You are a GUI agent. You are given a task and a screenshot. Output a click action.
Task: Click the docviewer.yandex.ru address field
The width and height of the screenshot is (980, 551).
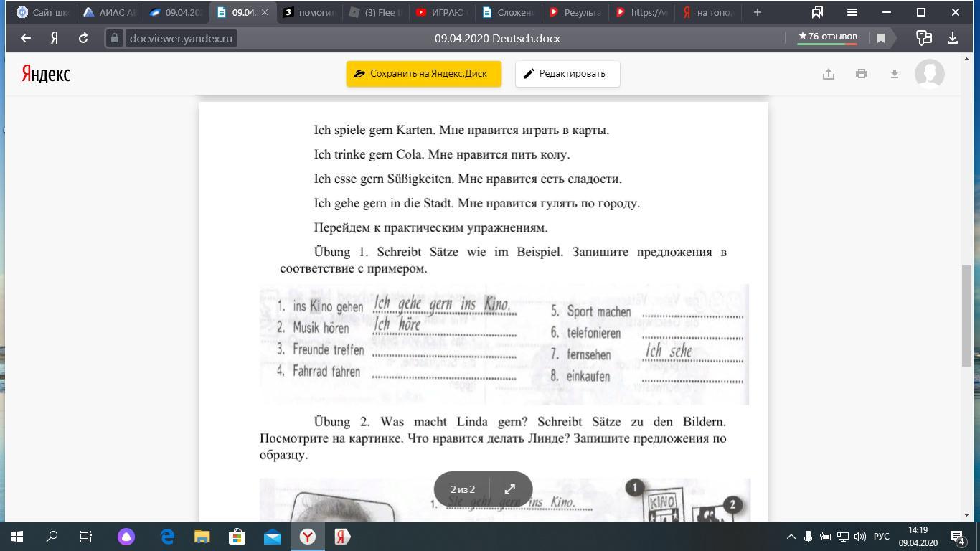181,38
